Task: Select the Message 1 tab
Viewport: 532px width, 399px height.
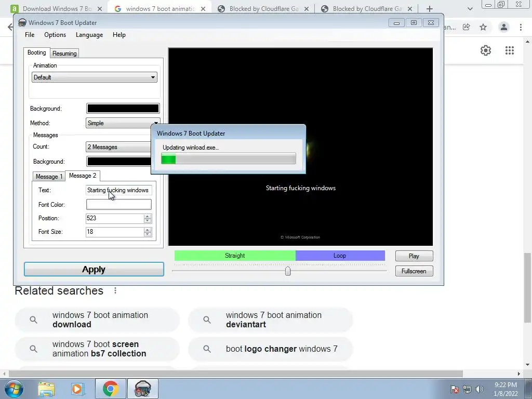Action: [x=49, y=177]
